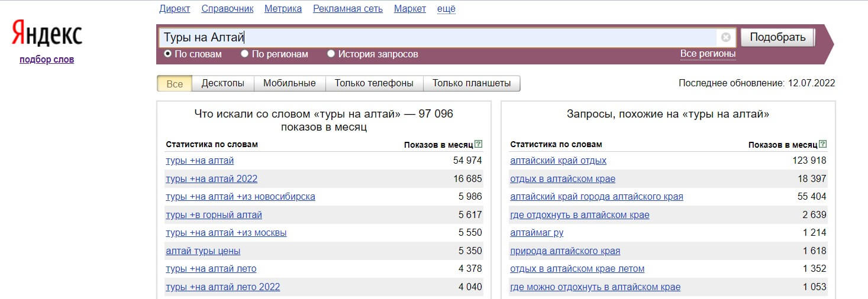Click heading 'Запросы, похожие на «туры на алтай»'
The image size is (868, 299).
pyautogui.click(x=668, y=114)
